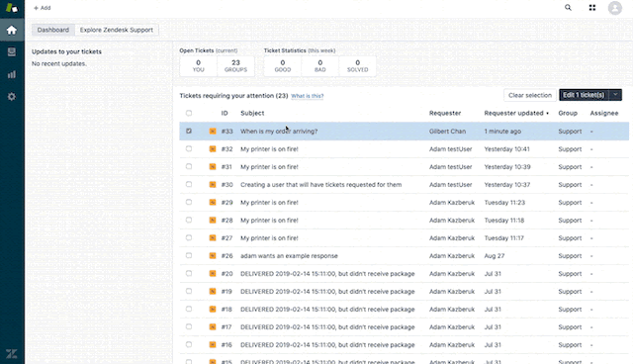Select the Dashboard tab

coord(53,30)
